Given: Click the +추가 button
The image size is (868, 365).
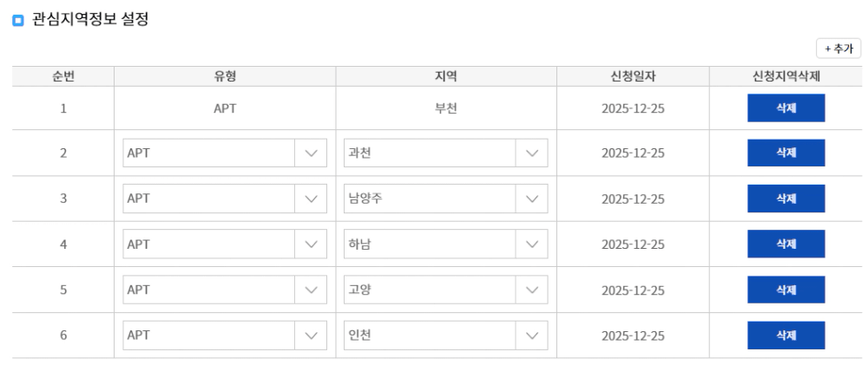Looking at the screenshot, I should 838,49.
